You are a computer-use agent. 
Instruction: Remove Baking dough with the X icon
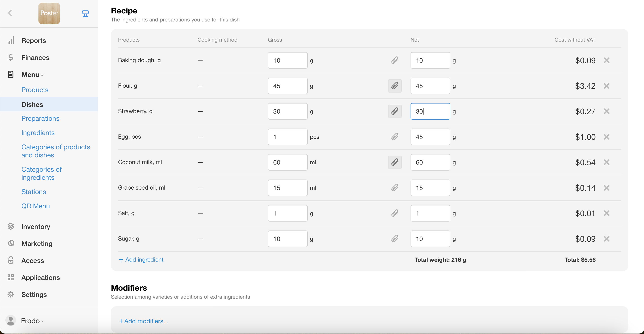click(x=606, y=60)
